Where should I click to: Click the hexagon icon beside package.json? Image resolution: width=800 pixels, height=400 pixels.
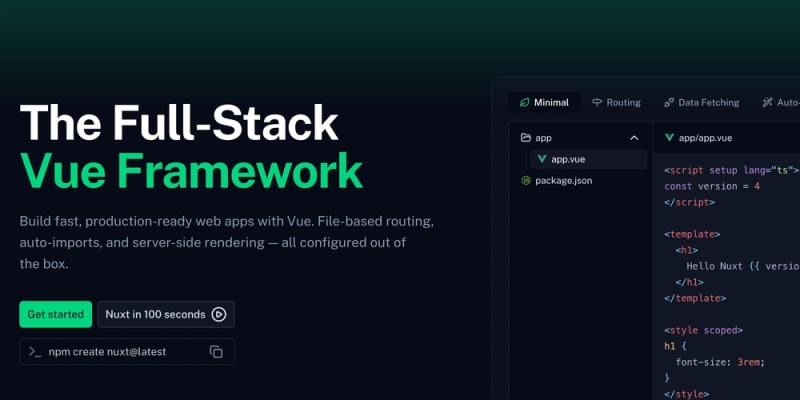click(x=525, y=180)
